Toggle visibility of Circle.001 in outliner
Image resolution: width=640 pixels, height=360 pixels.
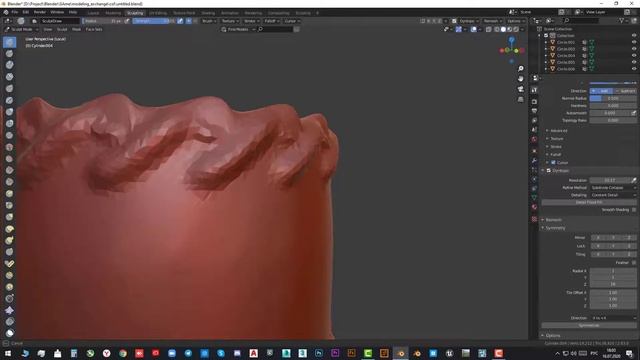point(634,42)
